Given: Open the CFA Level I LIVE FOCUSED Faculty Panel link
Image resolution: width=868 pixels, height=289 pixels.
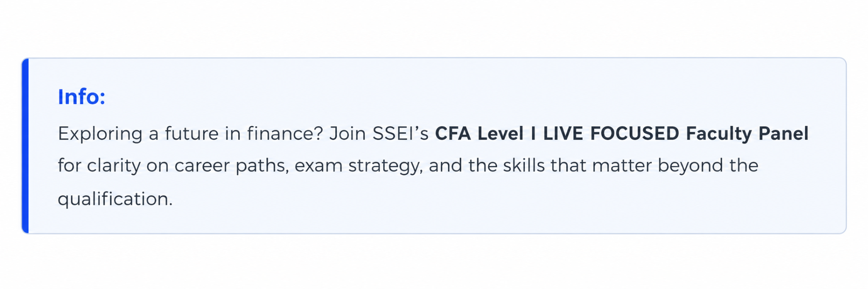Looking at the screenshot, I should click(622, 134).
